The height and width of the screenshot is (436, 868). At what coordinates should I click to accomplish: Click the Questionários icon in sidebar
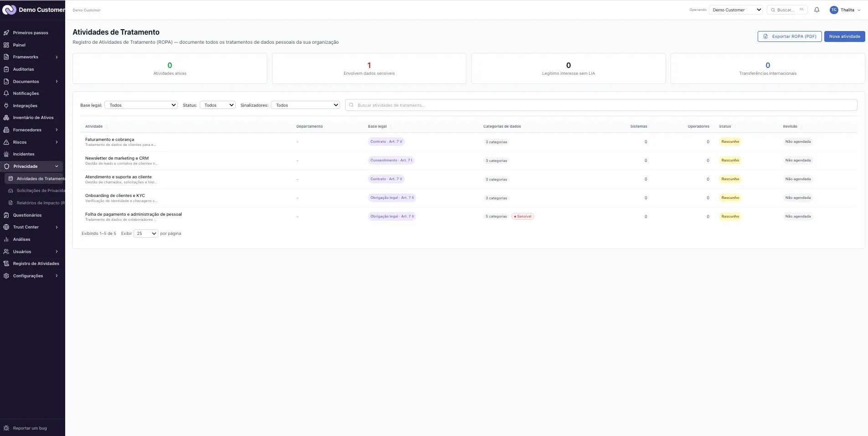click(x=6, y=215)
